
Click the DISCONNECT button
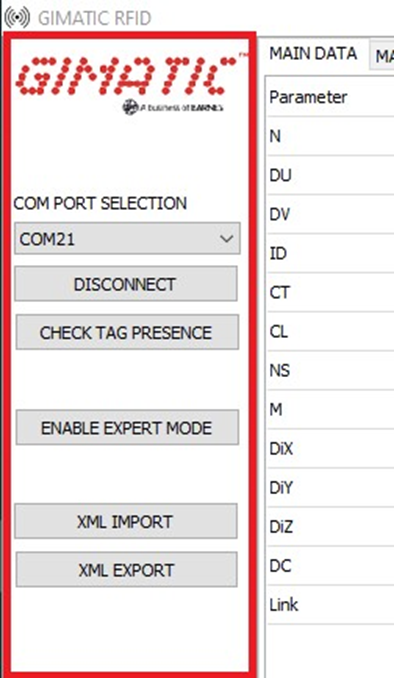click(x=126, y=284)
